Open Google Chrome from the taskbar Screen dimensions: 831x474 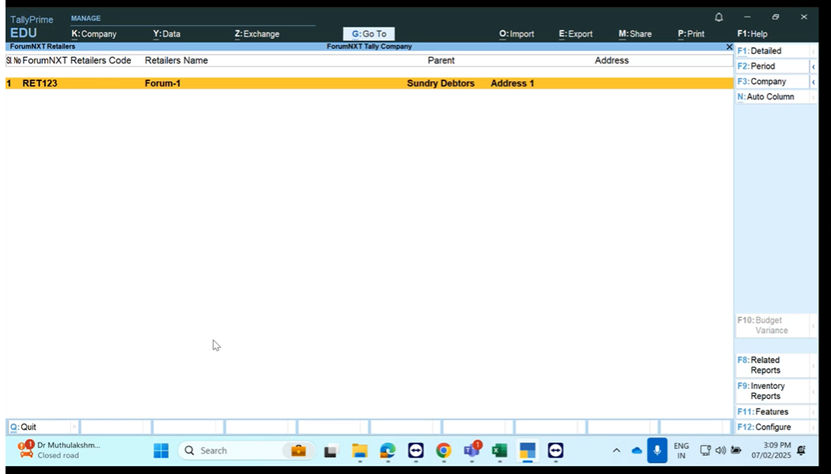point(444,451)
